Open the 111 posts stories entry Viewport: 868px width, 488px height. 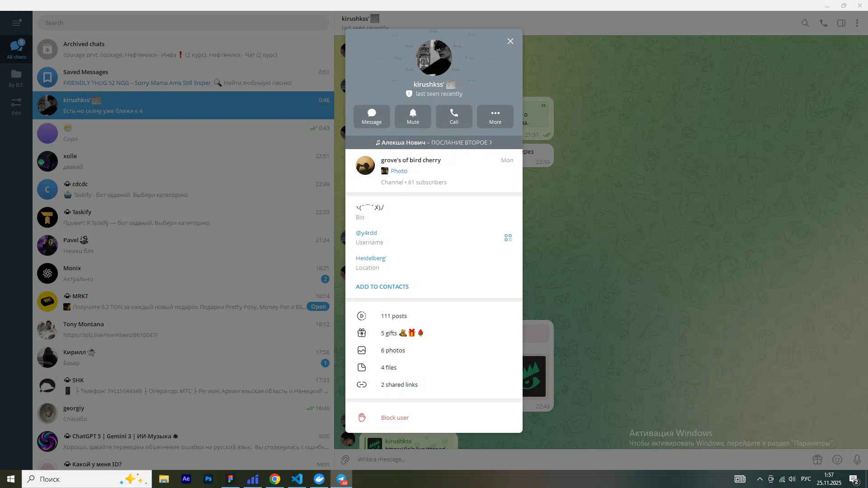click(393, 316)
